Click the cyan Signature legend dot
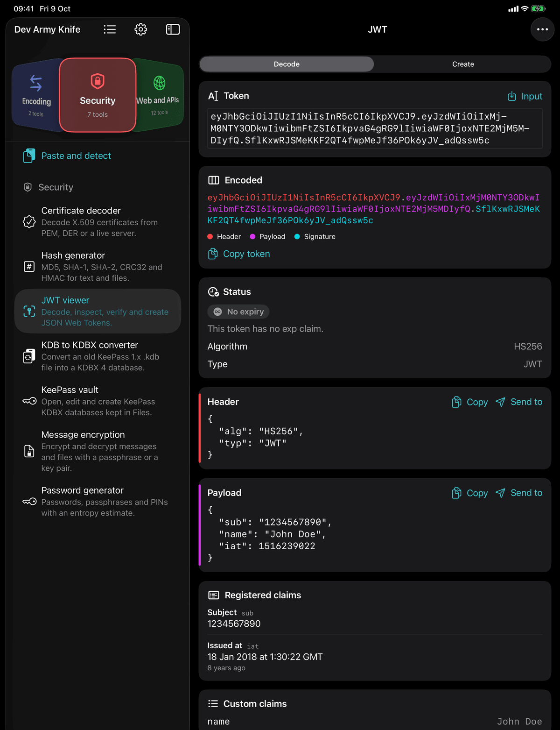The image size is (560, 730). point(297,237)
